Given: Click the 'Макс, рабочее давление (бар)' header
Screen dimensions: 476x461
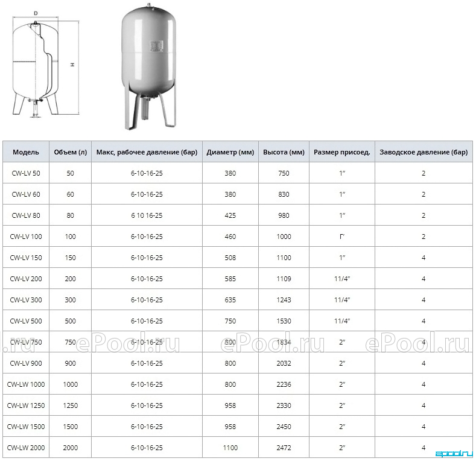Looking at the screenshot, I should coord(147,152).
